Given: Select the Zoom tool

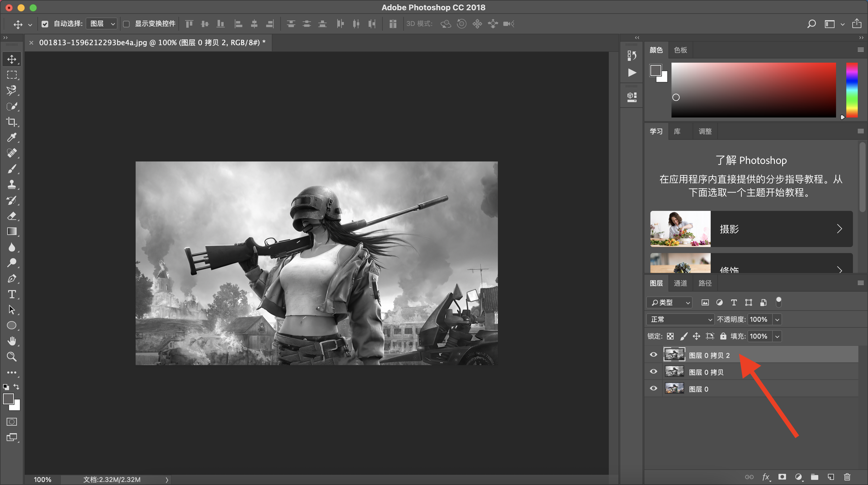Looking at the screenshot, I should point(12,357).
